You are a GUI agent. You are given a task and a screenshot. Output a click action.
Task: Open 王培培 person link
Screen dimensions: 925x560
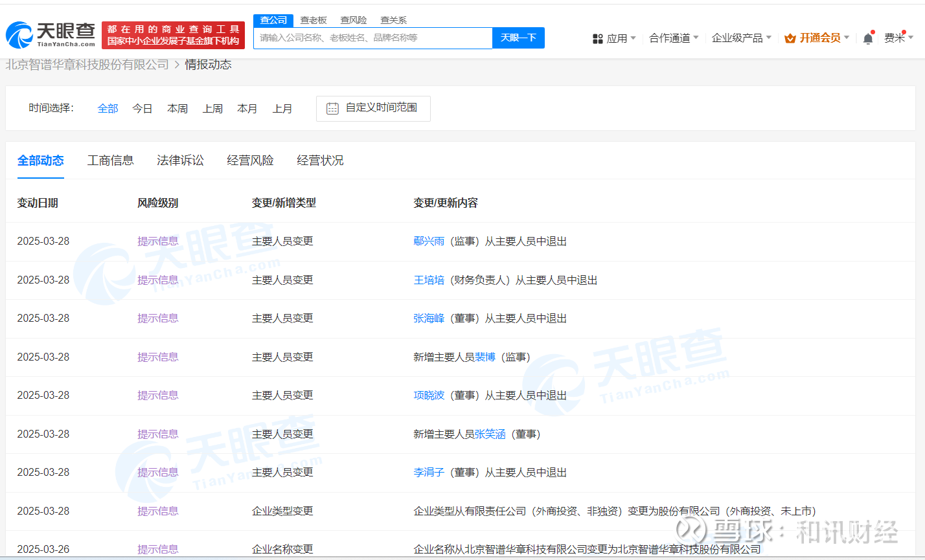[x=429, y=280]
